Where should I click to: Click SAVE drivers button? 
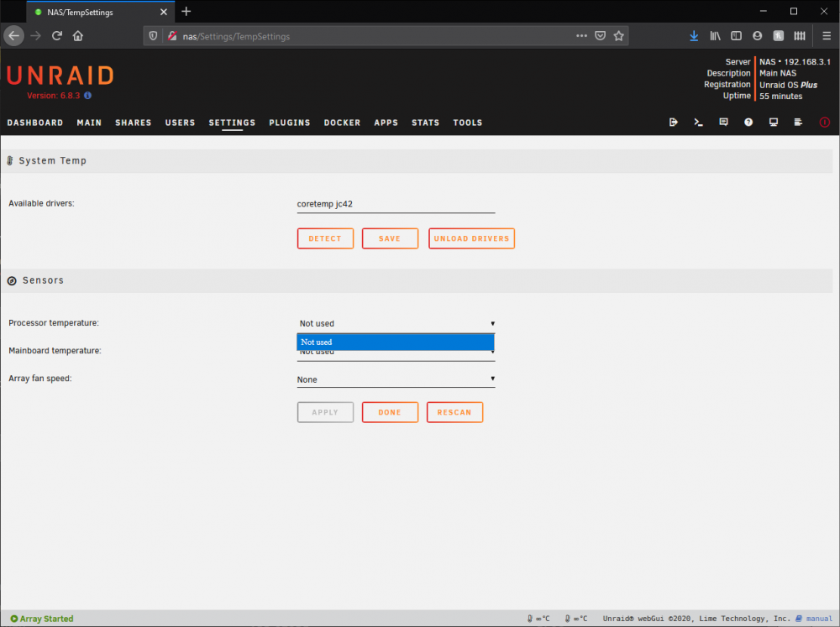pyautogui.click(x=390, y=238)
